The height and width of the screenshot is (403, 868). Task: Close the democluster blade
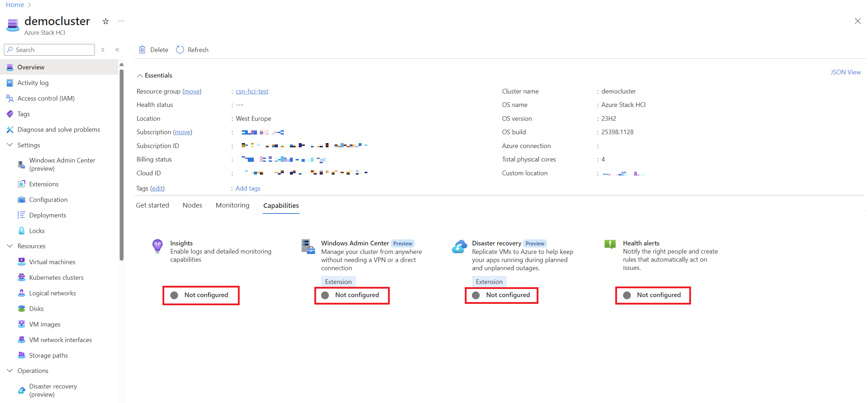(858, 21)
